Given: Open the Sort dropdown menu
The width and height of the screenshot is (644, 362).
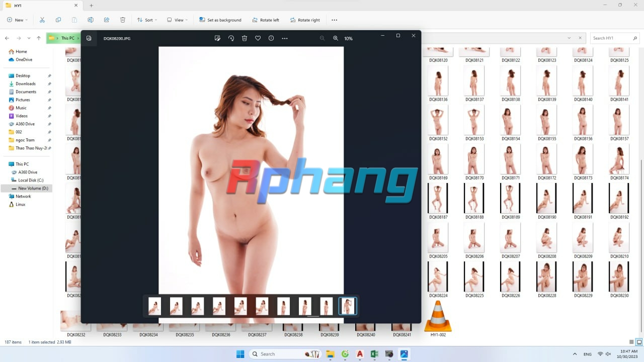Looking at the screenshot, I should (147, 20).
